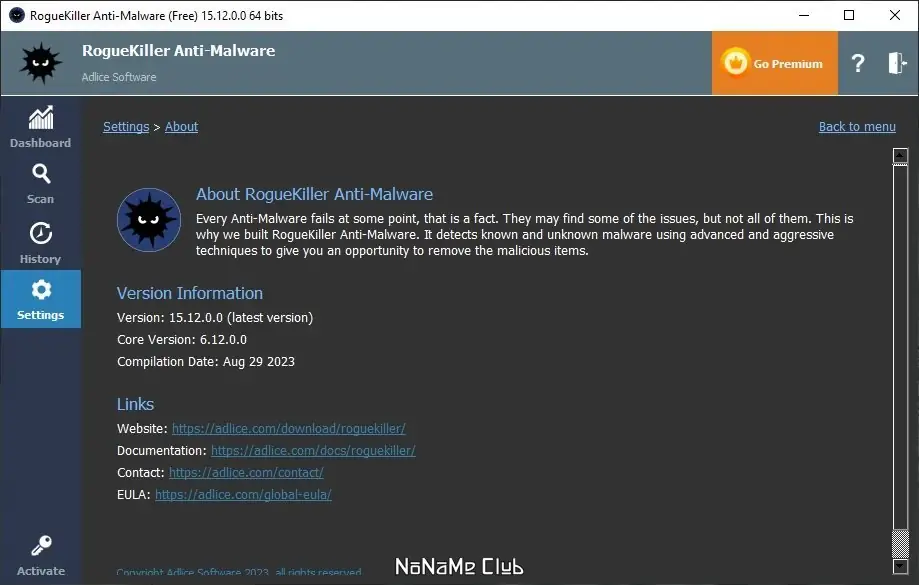
Task: Click the scrollbar up arrow
Action: tap(900, 155)
